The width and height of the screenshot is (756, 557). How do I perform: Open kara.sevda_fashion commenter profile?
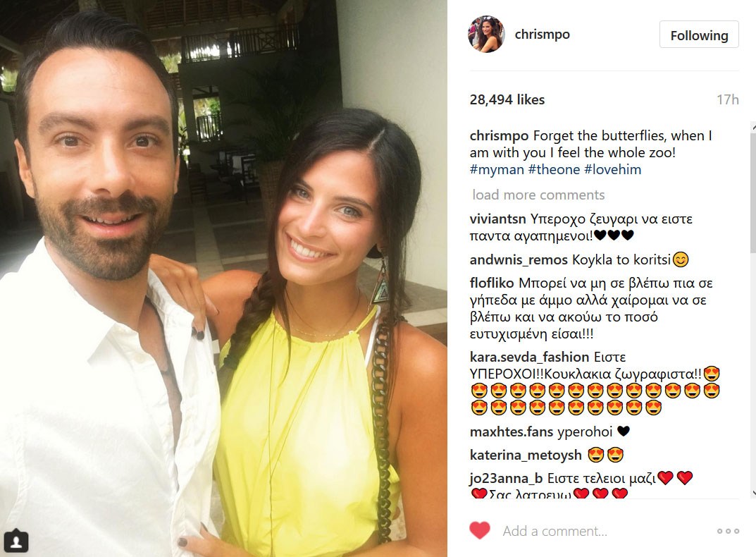529,357
